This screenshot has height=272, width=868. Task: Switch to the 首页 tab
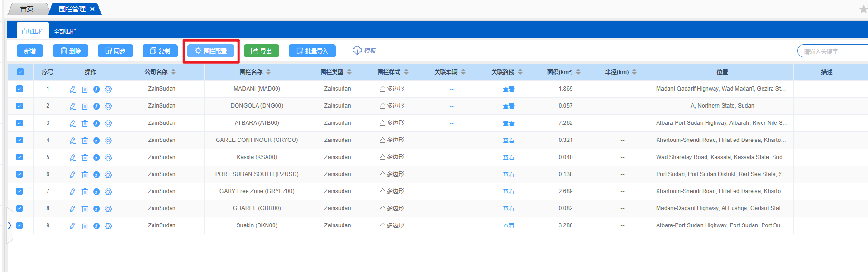click(27, 9)
